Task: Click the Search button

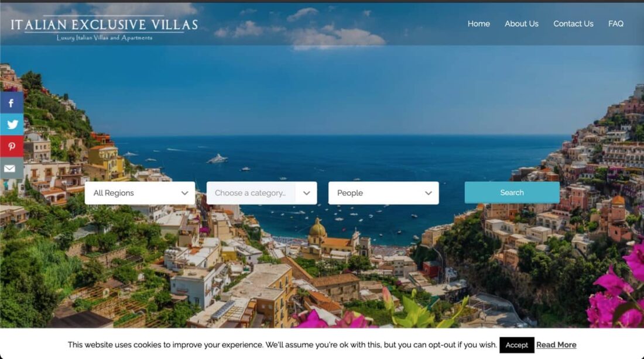Action: tap(512, 192)
